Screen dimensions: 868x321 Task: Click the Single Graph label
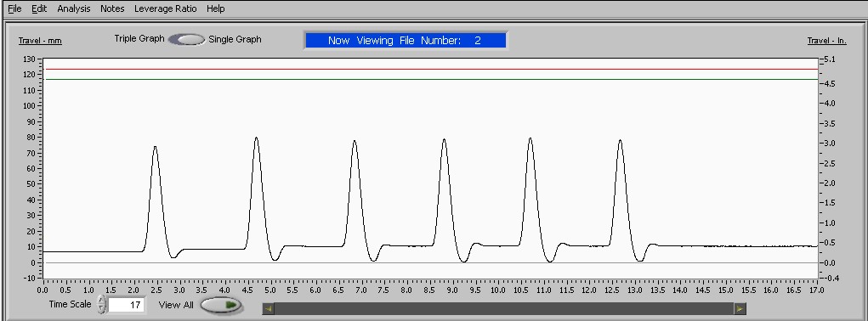pyautogui.click(x=235, y=39)
